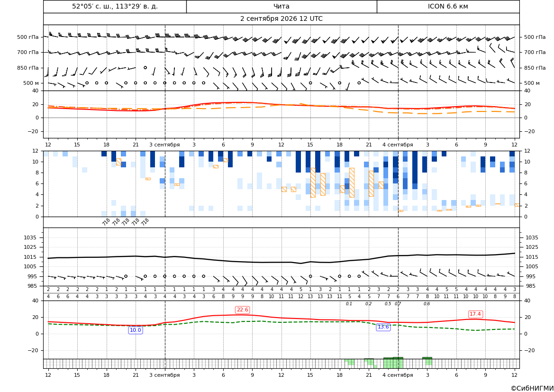
Task: Click the 850 гПа left axis label
Action: point(28,67)
